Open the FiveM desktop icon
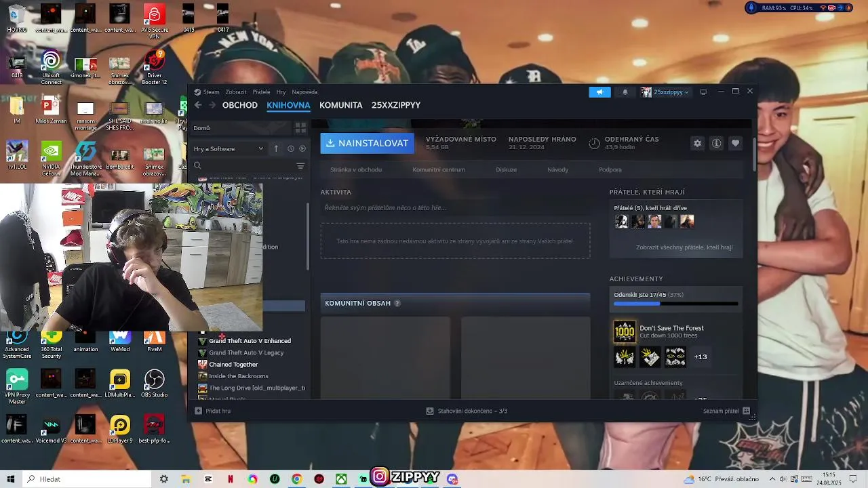This screenshot has width=868, height=488. (155, 339)
